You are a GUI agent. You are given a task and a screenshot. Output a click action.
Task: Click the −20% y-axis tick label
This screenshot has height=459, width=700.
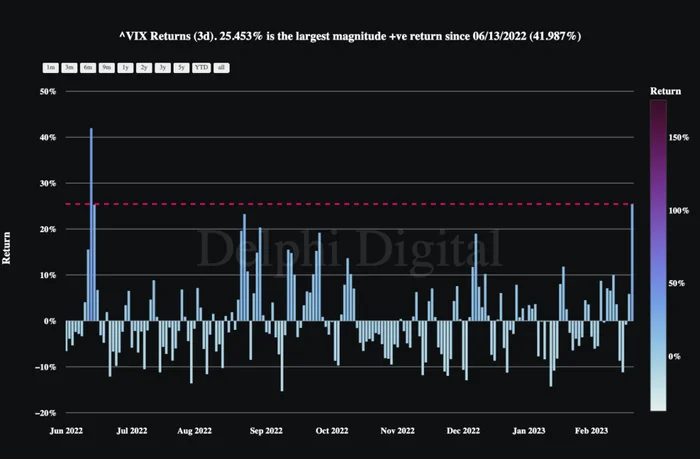coord(46,413)
